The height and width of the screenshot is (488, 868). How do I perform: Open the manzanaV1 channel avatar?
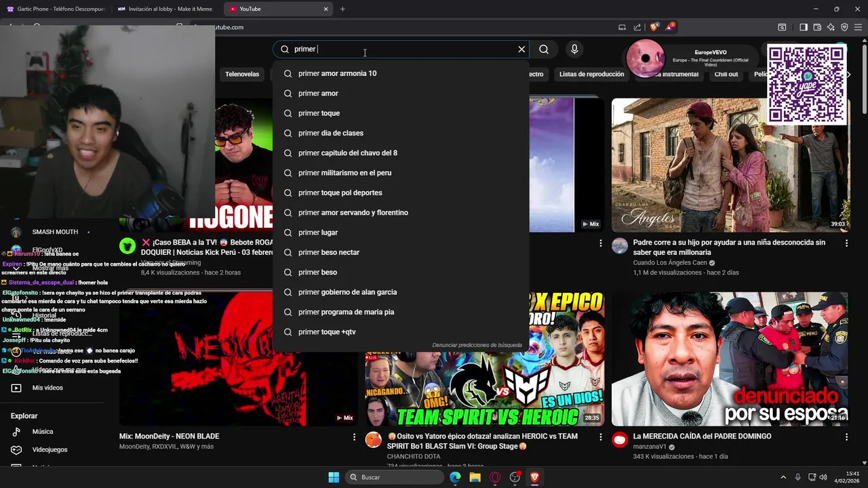coord(620,440)
